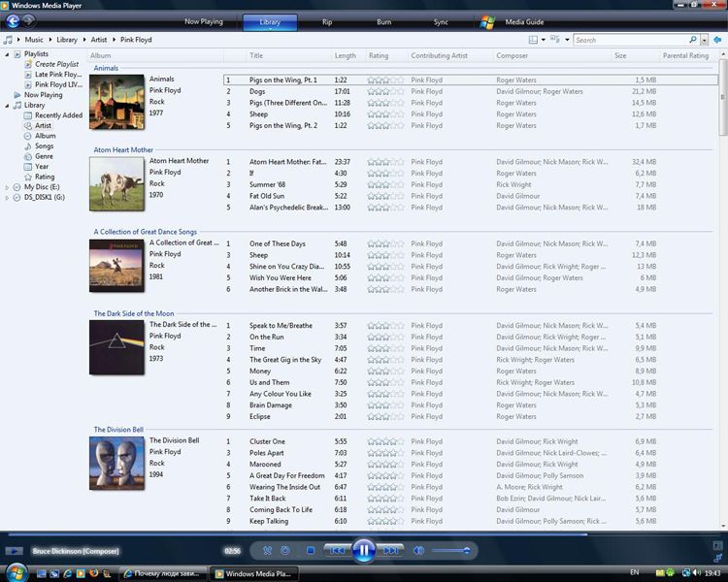
Task: Click the search magnifier icon
Action: pos(693,40)
